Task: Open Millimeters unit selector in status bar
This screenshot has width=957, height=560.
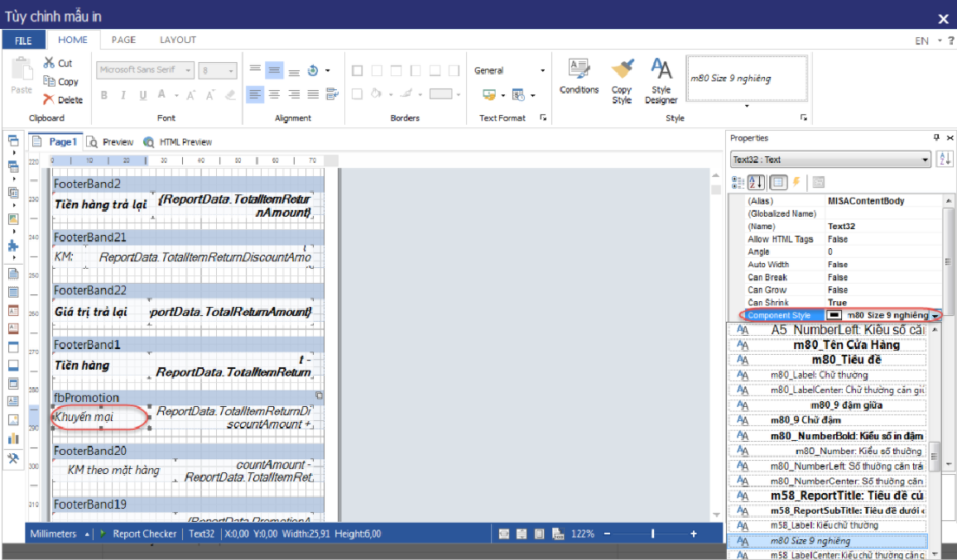Action: (x=60, y=534)
